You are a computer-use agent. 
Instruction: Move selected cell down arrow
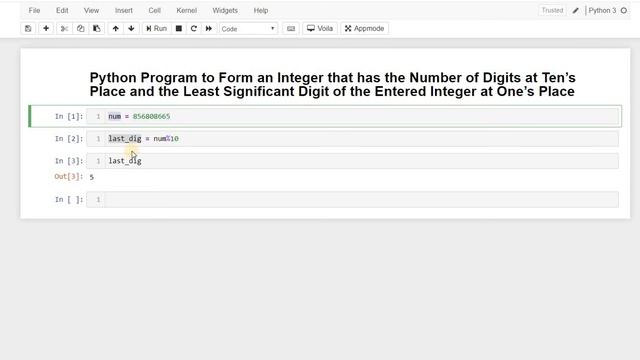click(131, 29)
